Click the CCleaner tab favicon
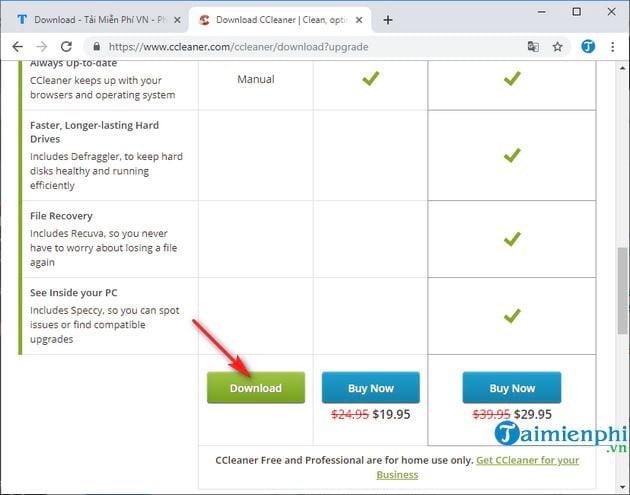The height and width of the screenshot is (495, 630). point(204,20)
